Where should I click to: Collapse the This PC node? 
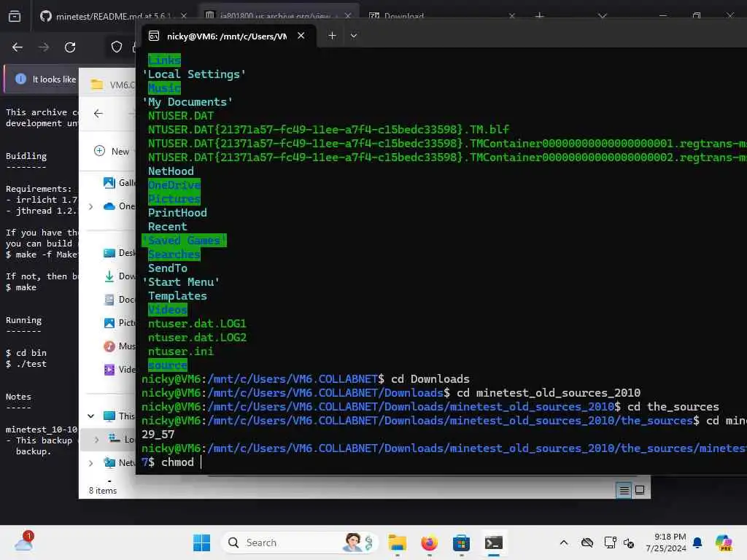91,416
